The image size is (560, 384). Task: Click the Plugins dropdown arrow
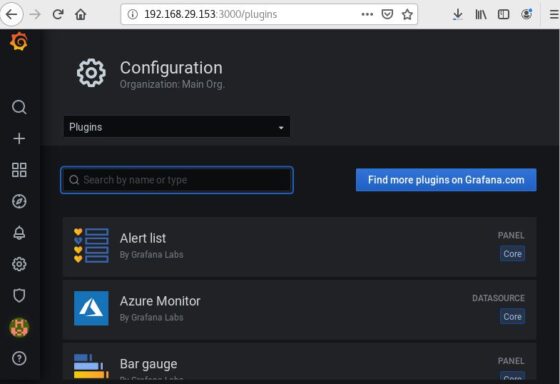[281, 128]
